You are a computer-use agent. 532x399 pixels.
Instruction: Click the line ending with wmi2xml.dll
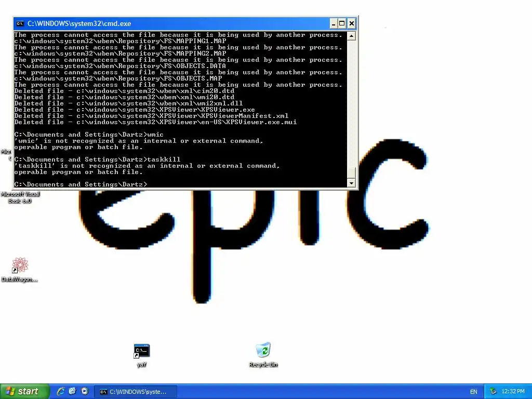click(x=129, y=103)
